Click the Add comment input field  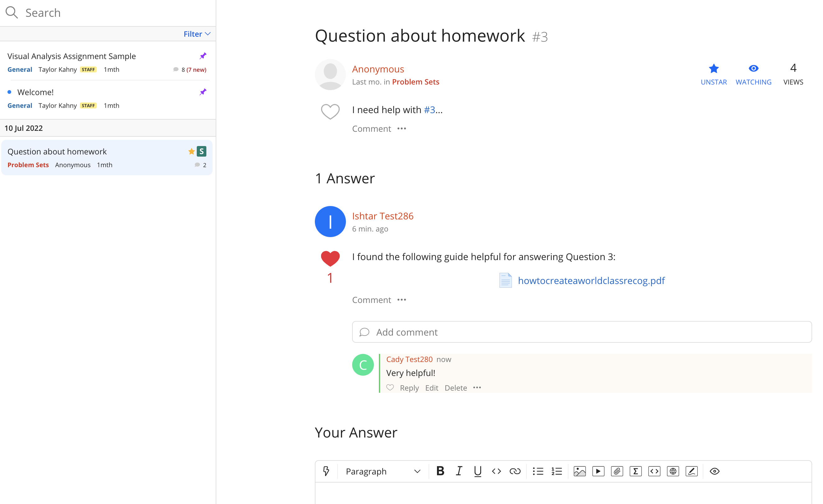(582, 332)
